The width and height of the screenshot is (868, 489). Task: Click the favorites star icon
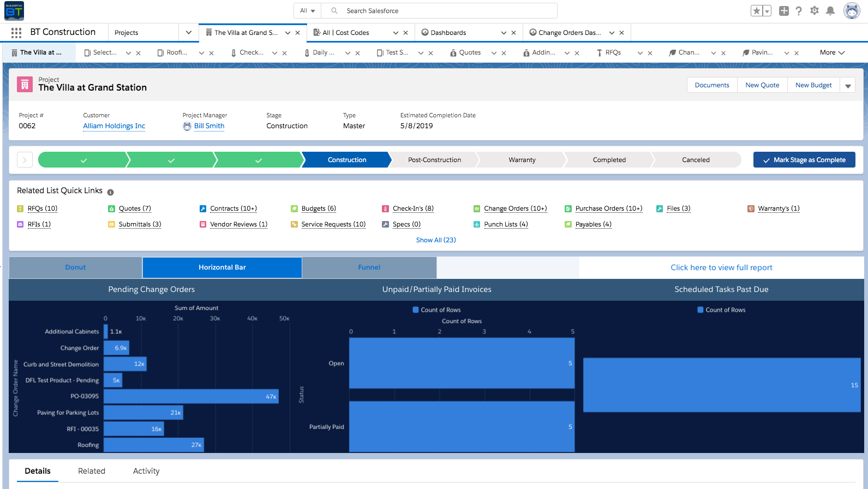click(756, 11)
